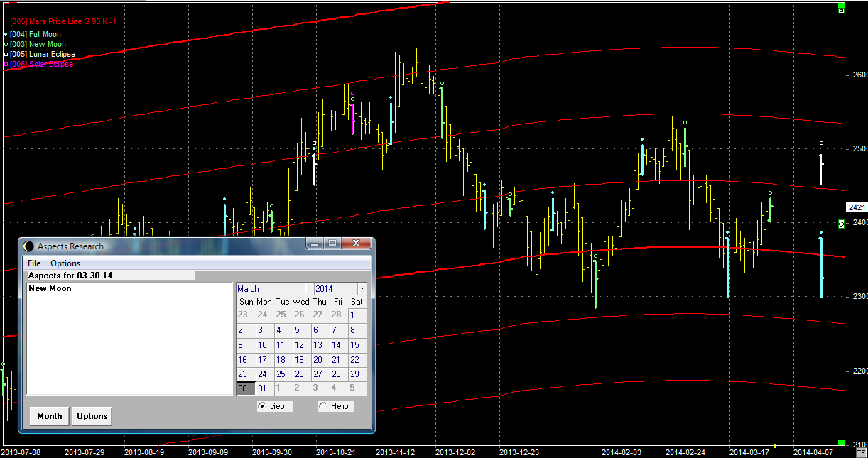Click the 2200 price axis label
The width and height of the screenshot is (868, 458).
tap(859, 370)
